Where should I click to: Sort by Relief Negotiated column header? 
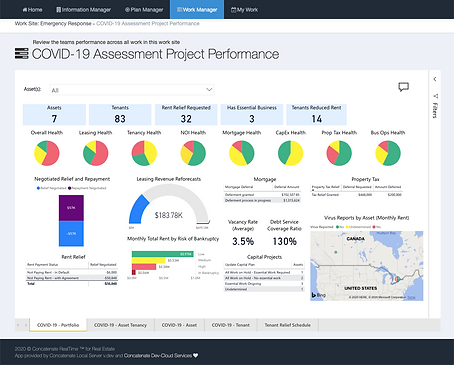(103, 265)
